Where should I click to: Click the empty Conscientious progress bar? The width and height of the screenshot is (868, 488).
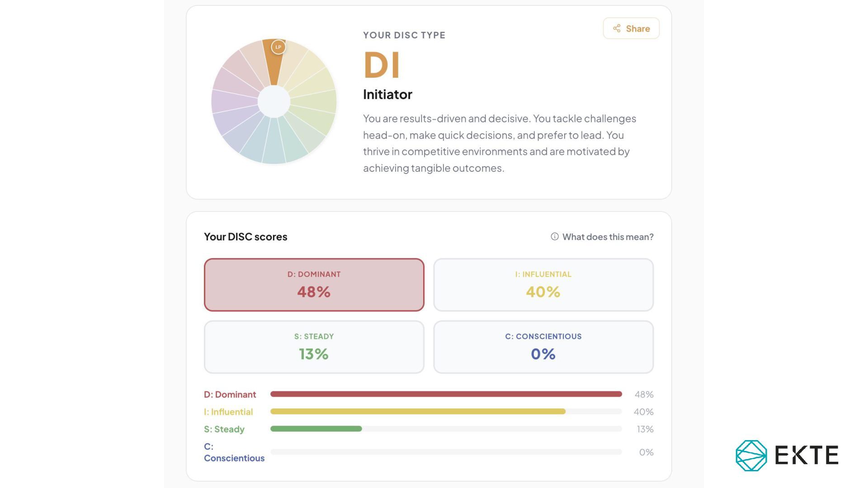pyautogui.click(x=446, y=452)
